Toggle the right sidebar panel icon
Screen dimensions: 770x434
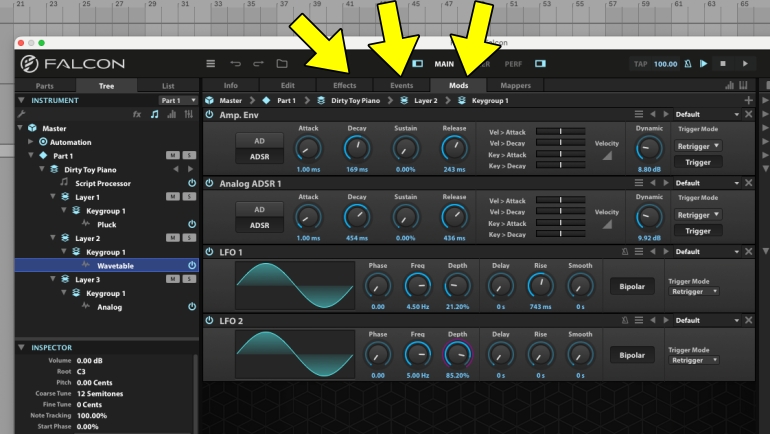coord(540,63)
